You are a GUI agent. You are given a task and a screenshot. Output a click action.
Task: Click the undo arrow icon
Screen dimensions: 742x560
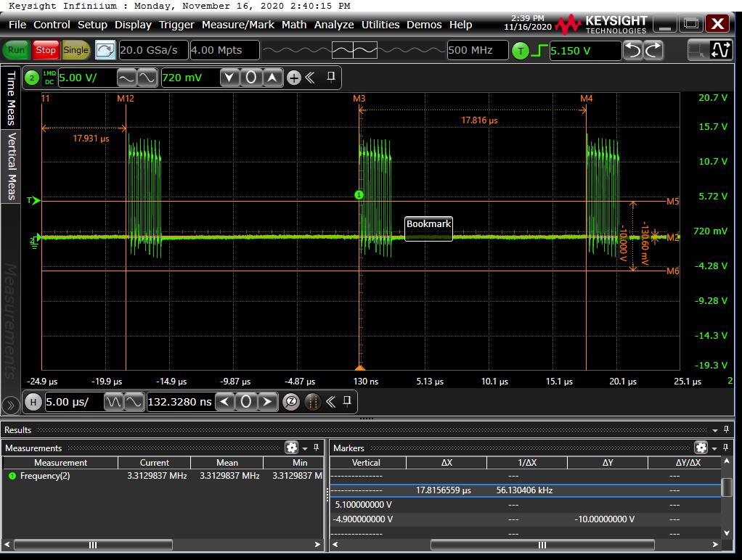632,50
